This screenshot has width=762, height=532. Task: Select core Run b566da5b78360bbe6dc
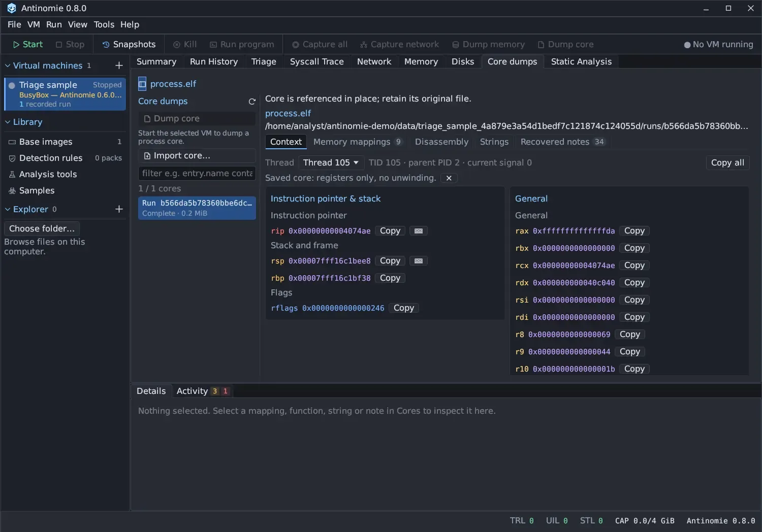click(197, 208)
